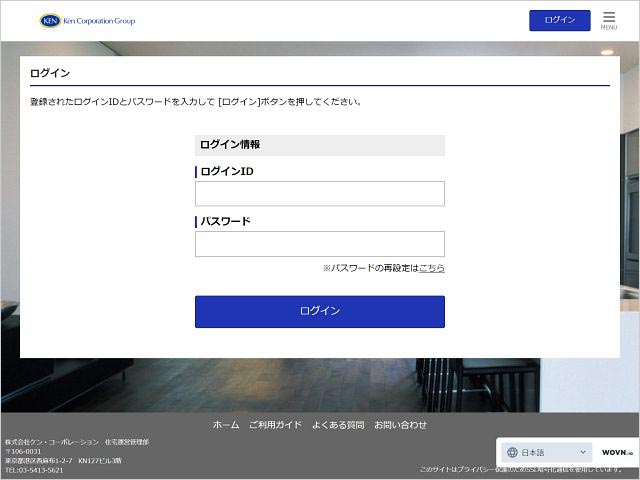This screenshot has height=480, width=640.
Task: Click the ログインID field label
Action: coord(227,171)
